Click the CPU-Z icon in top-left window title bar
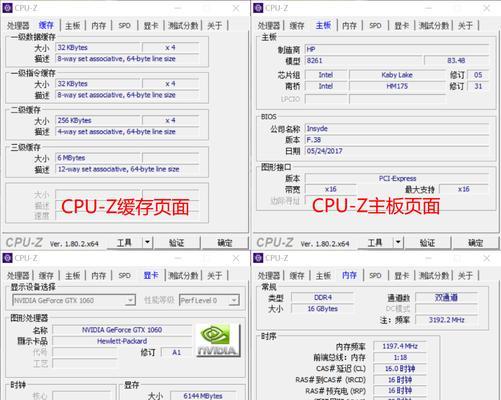The image size is (501, 400). coord(7,8)
